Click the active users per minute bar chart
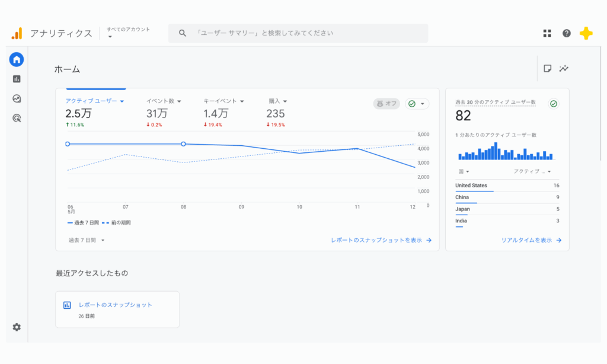Image resolution: width=607 pixels, height=364 pixels. coord(506,151)
